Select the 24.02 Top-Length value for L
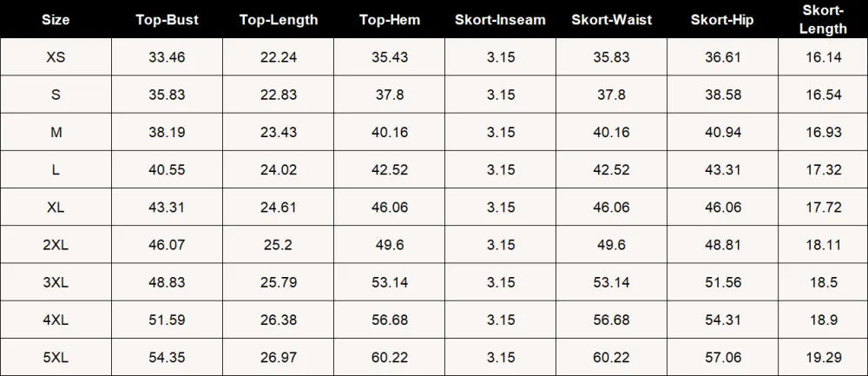 [279, 169]
